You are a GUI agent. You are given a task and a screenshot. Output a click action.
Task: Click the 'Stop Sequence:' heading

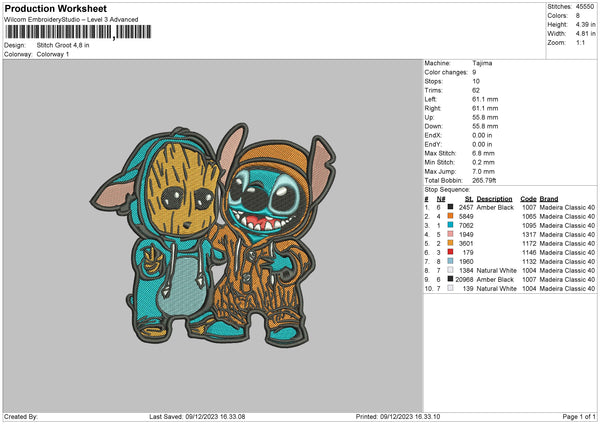[x=447, y=190]
